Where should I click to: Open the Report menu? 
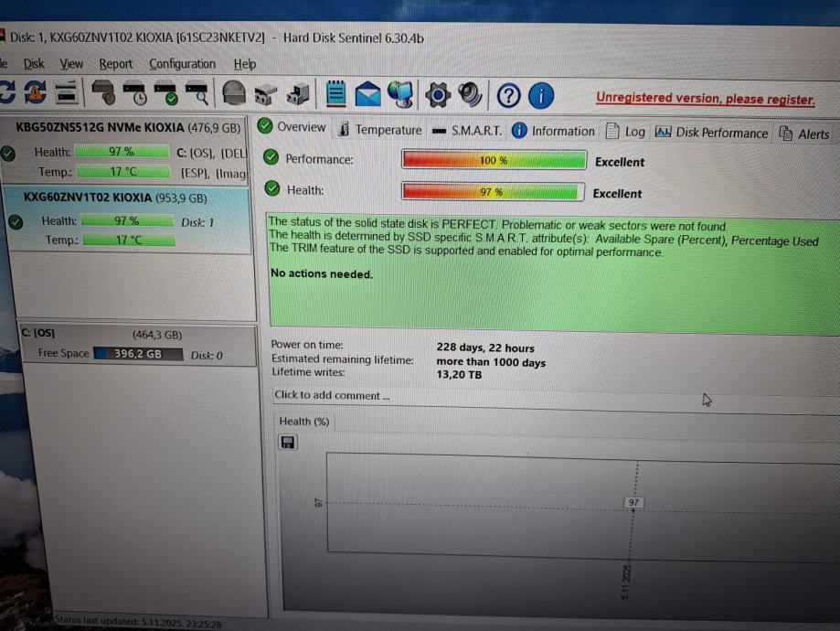[x=116, y=64]
